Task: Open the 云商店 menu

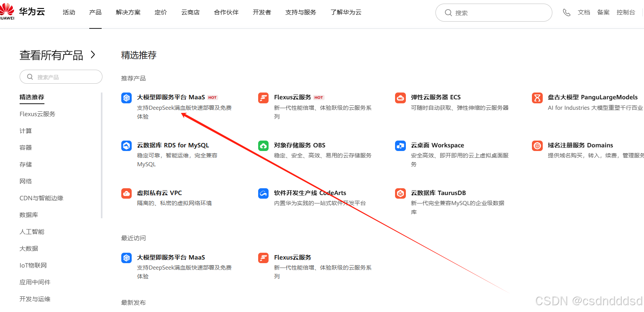Action: (x=191, y=12)
